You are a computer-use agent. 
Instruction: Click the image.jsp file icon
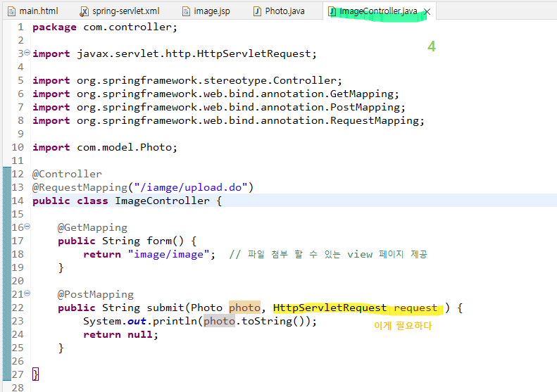pos(186,11)
